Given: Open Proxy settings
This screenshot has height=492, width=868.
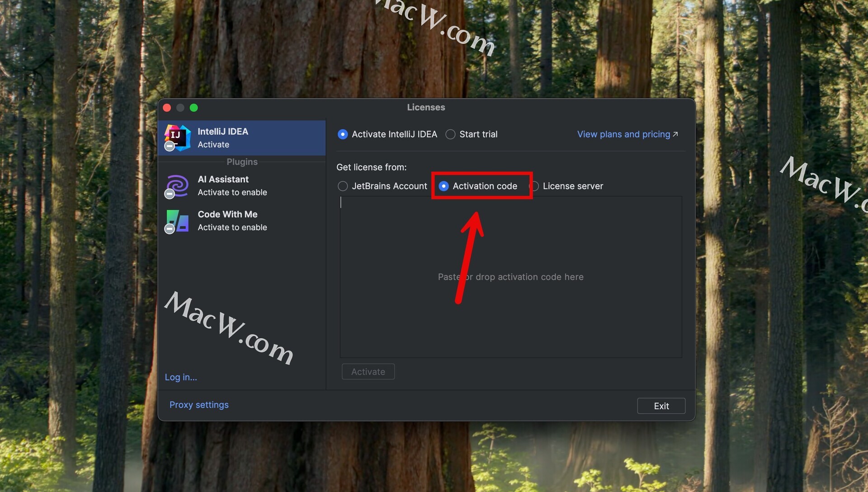Looking at the screenshot, I should (199, 405).
